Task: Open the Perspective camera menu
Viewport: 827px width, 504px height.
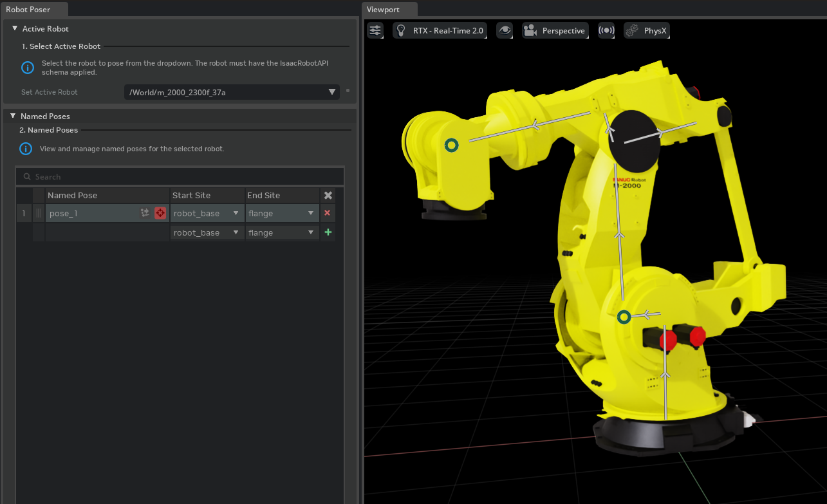Action: (x=555, y=30)
